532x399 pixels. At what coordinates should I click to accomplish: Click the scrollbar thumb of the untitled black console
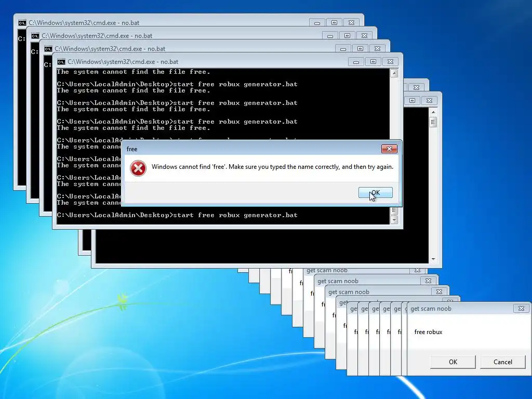coord(433,122)
